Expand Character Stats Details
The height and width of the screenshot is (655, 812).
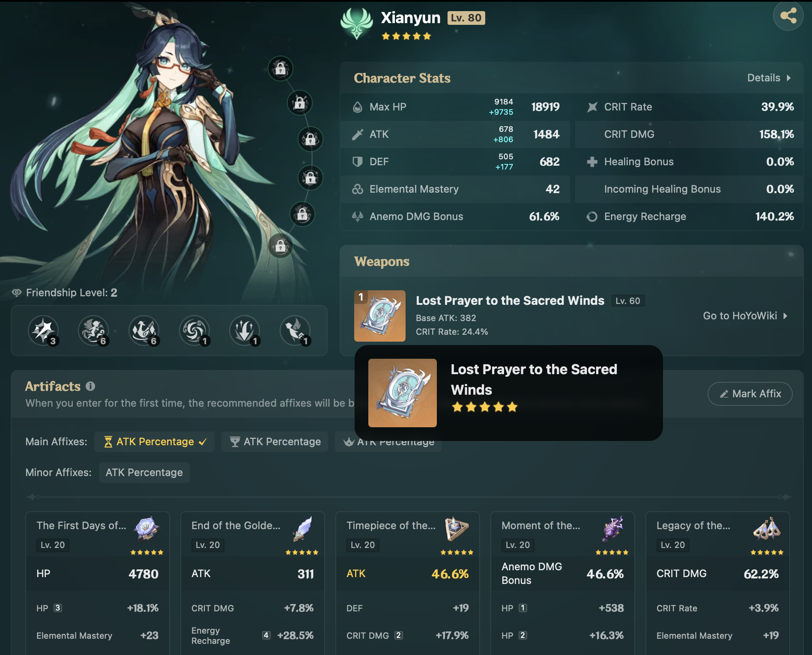click(x=769, y=78)
